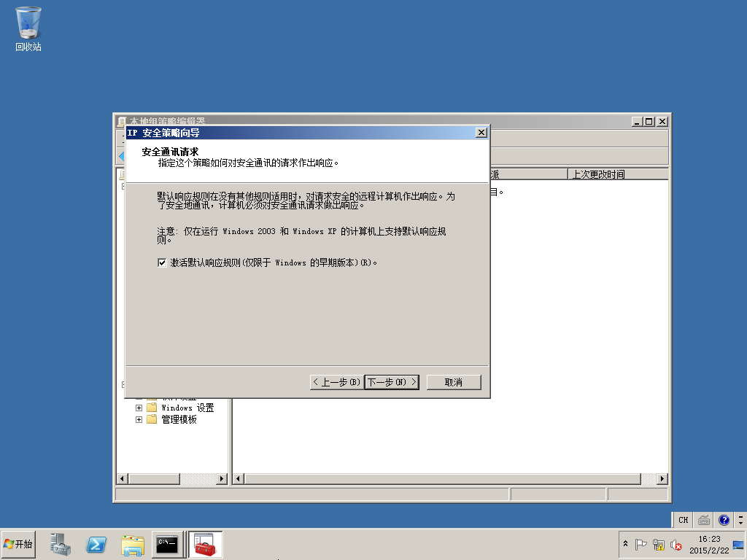Show hidden tray icons
Screen dimensions: 747x560
[x=625, y=544]
